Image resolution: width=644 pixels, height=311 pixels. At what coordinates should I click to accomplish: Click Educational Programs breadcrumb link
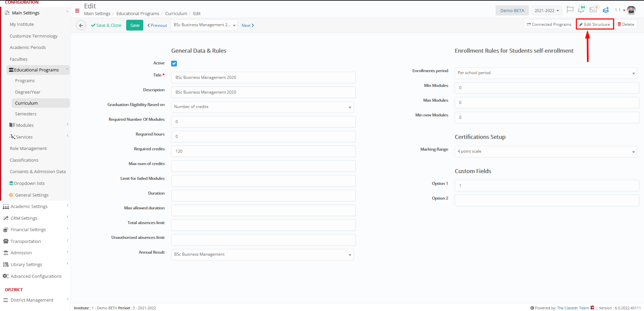(x=138, y=14)
